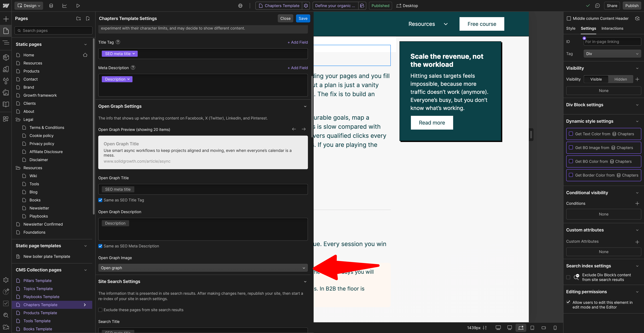Open the CMS database icon in top bar

click(x=51, y=6)
